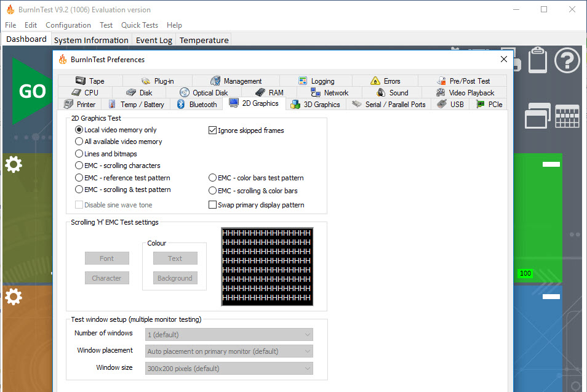Click the Text colour button
Screen dimensions: 587x392
[x=175, y=258]
